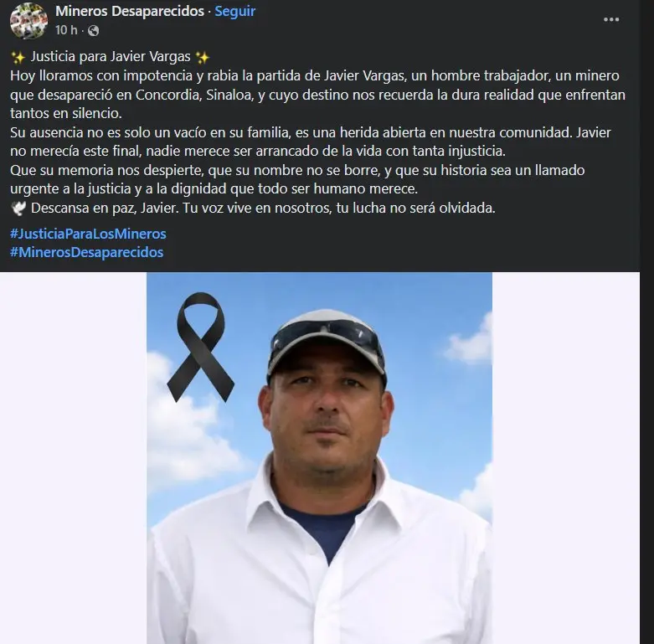Click the dove emoji beside Descansa en paz
Screen dimensions: 654x644
(18, 208)
